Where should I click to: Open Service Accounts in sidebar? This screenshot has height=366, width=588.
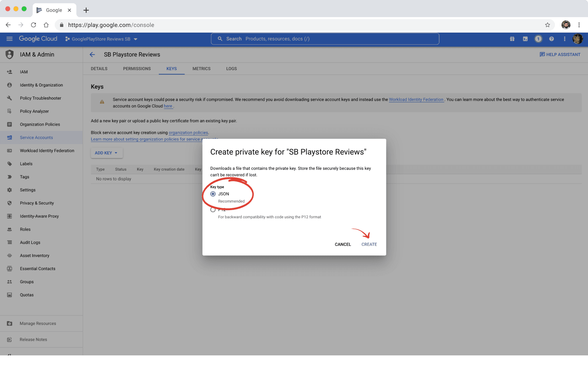click(x=41, y=138)
